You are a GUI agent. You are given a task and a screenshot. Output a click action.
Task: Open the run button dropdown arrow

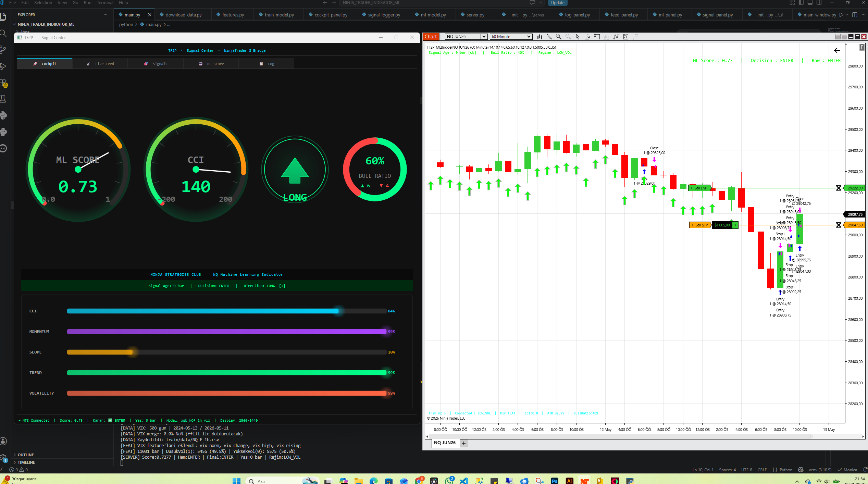[847, 15]
